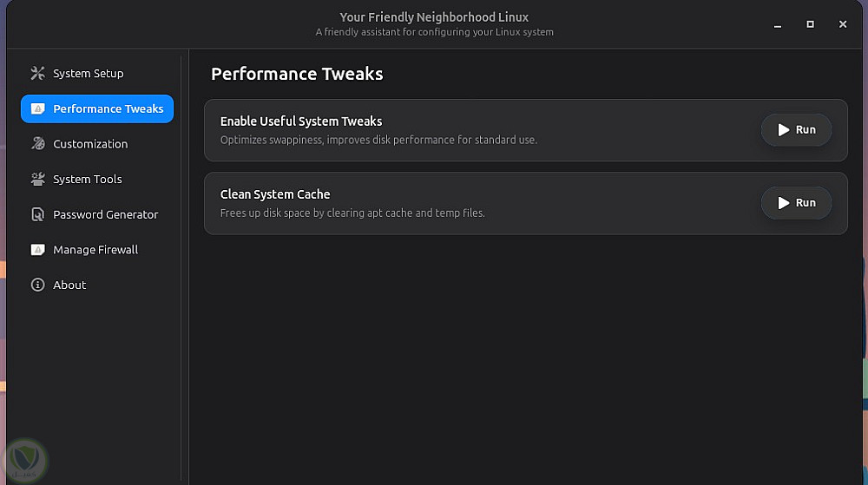
Task: Click the System Setup wrench icon
Action: click(x=37, y=74)
